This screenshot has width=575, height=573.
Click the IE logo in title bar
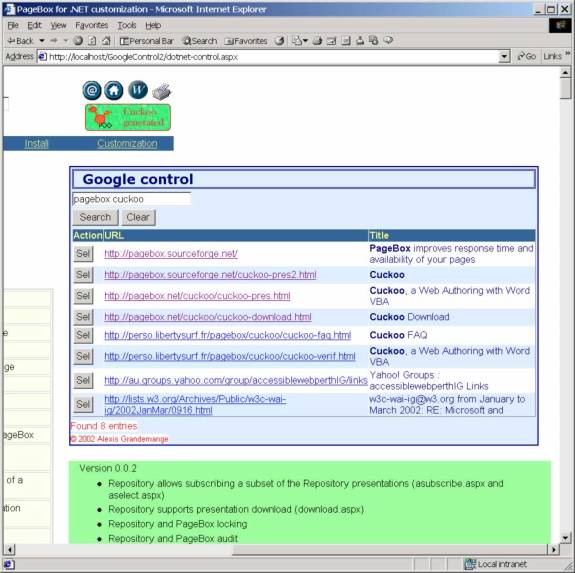10,9
